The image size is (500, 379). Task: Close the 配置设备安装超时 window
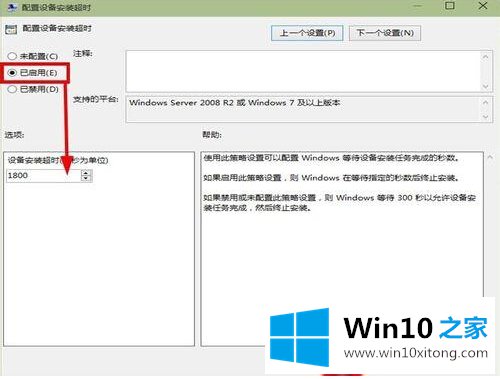coord(483,6)
